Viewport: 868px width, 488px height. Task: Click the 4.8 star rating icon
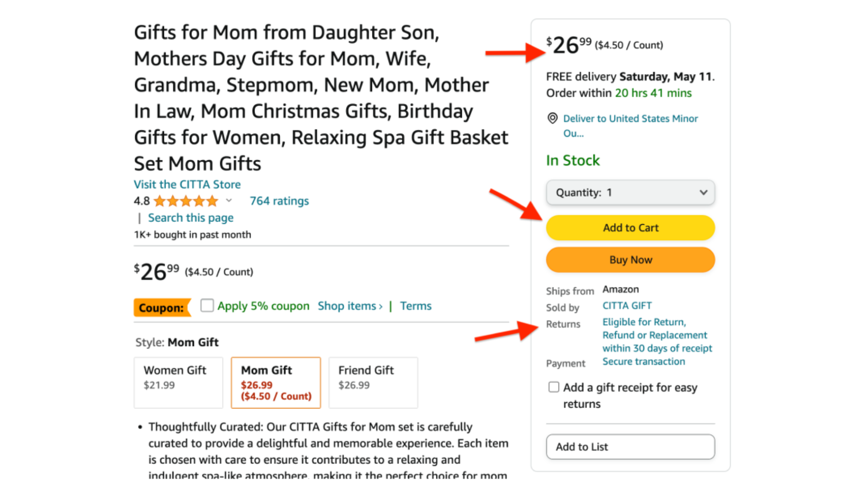(x=186, y=201)
